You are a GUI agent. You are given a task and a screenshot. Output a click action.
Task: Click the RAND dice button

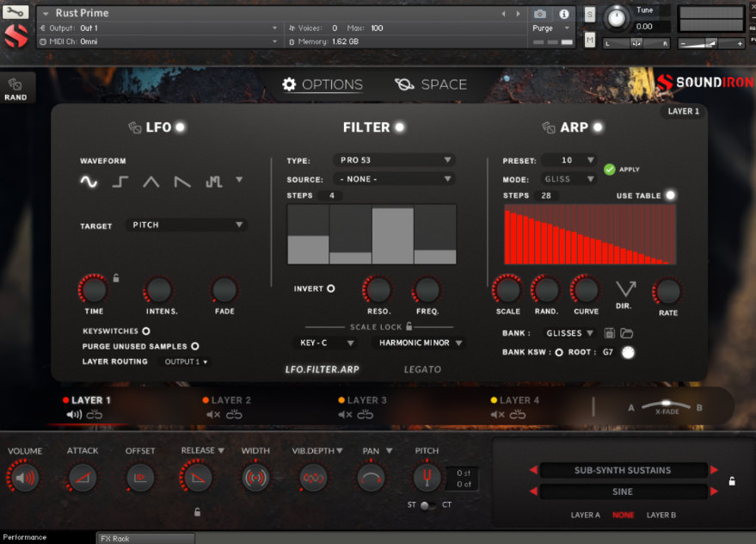(15, 89)
